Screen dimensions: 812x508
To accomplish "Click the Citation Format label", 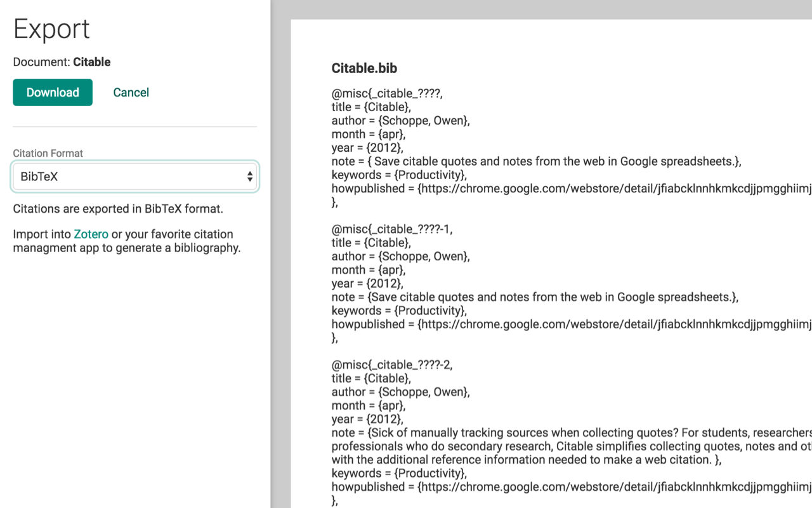I will [48, 153].
